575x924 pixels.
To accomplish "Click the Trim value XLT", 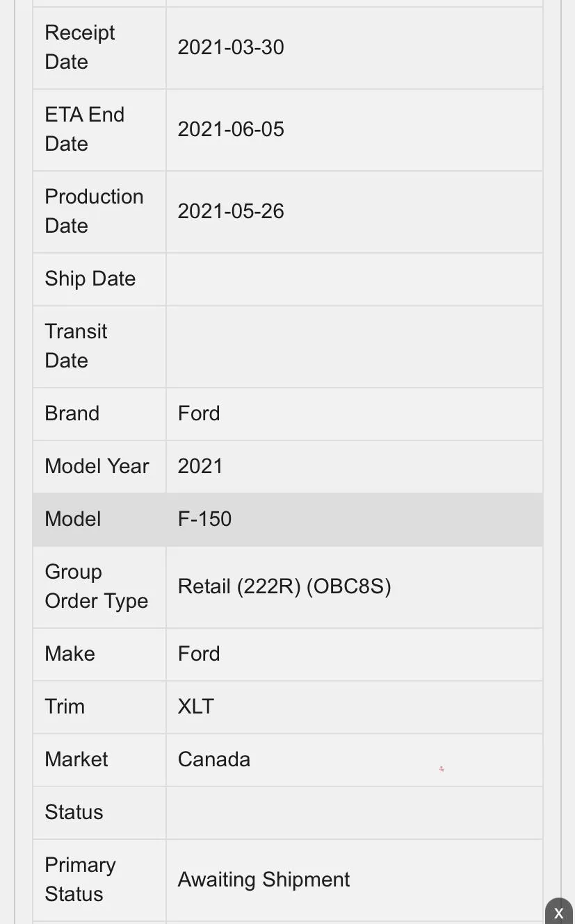I will click(196, 707).
